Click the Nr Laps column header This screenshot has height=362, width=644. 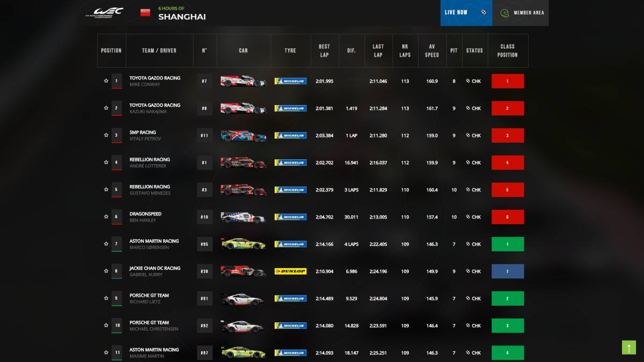pyautogui.click(x=405, y=50)
